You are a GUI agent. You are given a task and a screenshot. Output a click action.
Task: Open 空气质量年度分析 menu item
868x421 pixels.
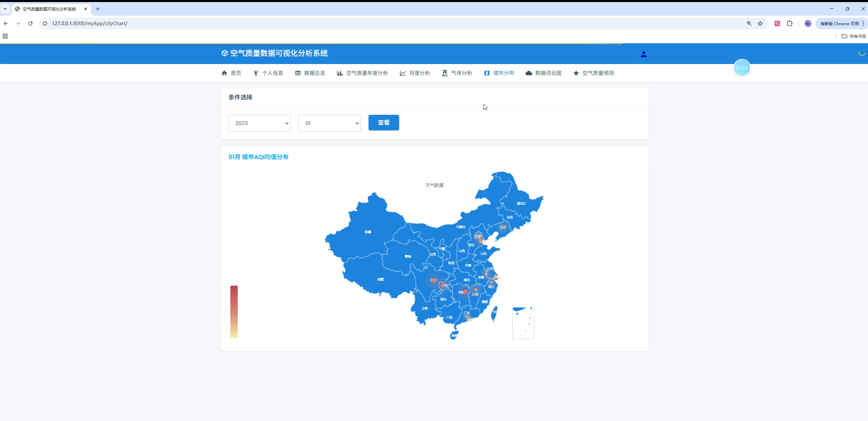(363, 73)
